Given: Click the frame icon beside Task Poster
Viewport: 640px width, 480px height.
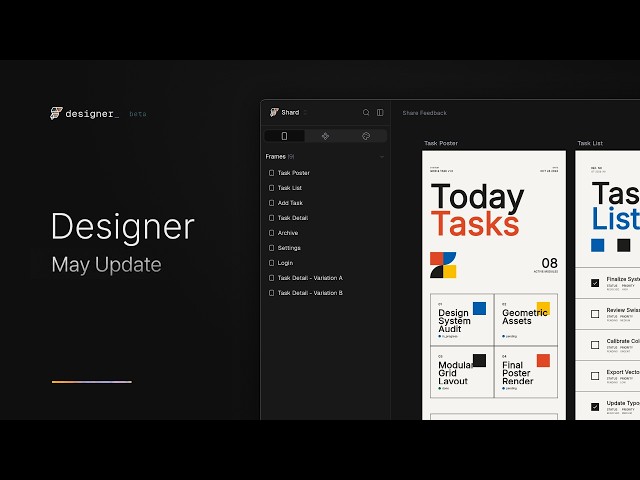Looking at the screenshot, I should 271,173.
